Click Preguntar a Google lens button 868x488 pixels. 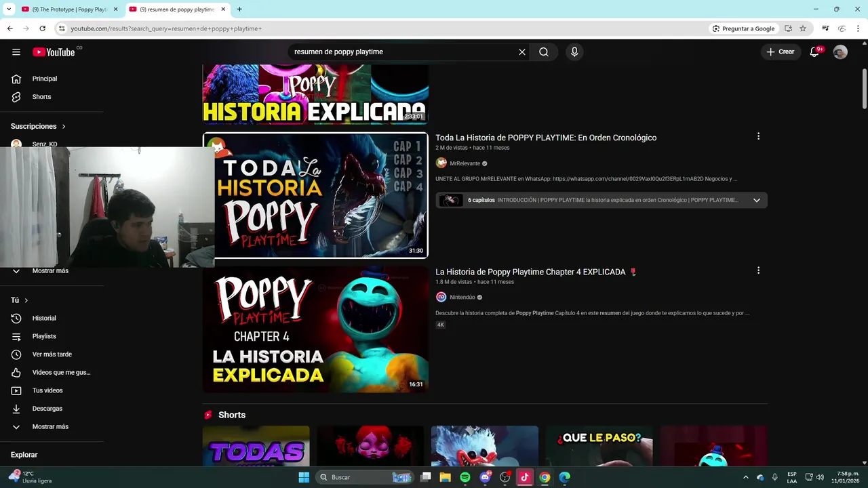[x=743, y=28]
